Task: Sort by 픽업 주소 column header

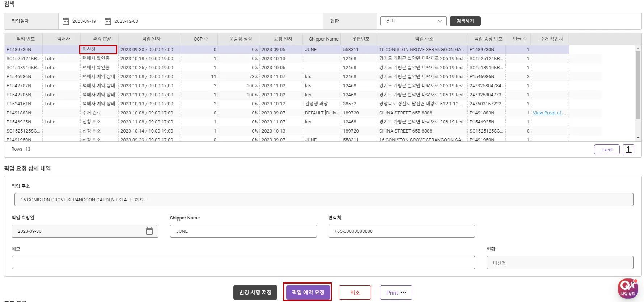Action: coord(422,39)
